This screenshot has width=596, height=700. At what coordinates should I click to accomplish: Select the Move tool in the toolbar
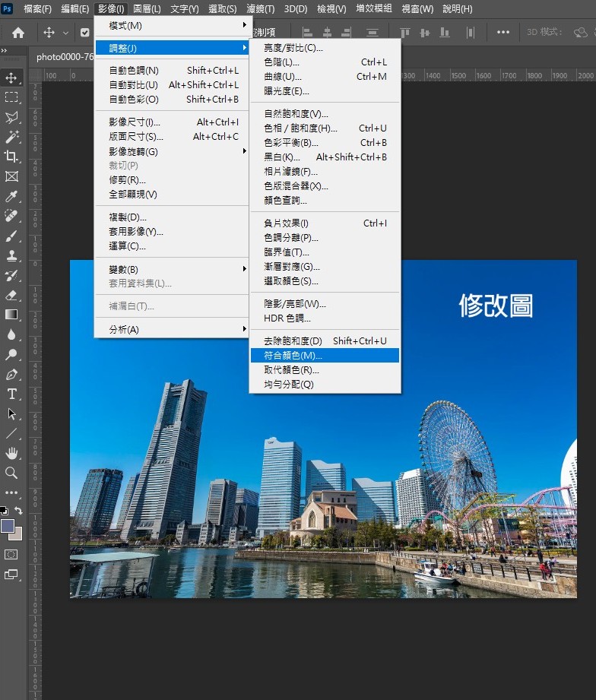pos(11,78)
